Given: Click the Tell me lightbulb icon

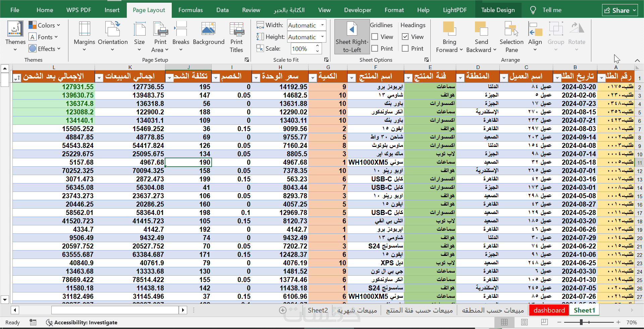Looking at the screenshot, I should click(x=533, y=10).
